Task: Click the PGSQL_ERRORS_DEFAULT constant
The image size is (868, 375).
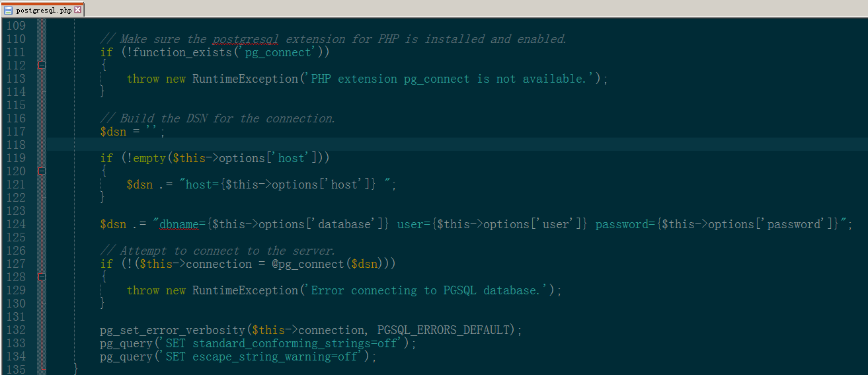Action: pos(444,330)
